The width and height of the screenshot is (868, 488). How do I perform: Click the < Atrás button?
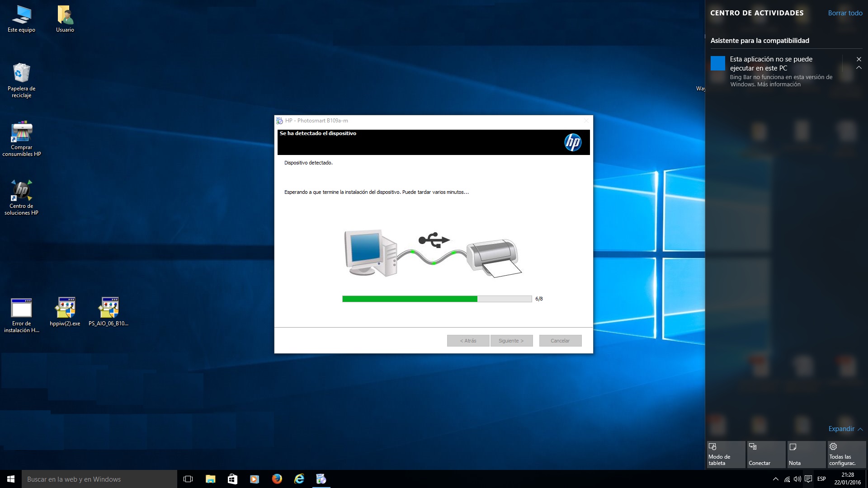[468, 341]
